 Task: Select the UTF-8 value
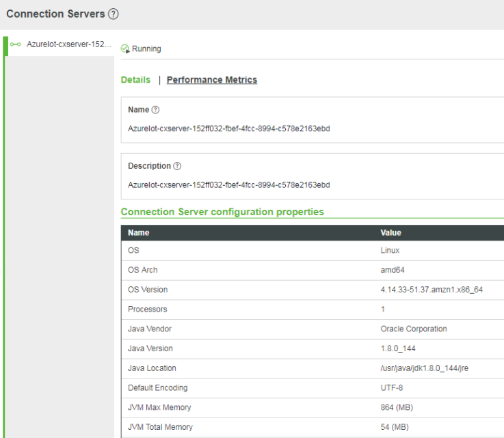(x=392, y=388)
